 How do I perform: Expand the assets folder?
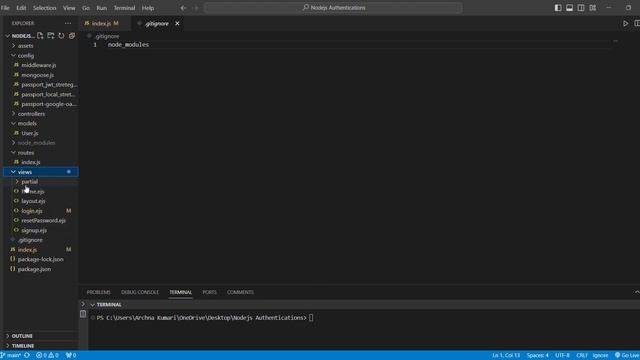[x=25, y=46]
